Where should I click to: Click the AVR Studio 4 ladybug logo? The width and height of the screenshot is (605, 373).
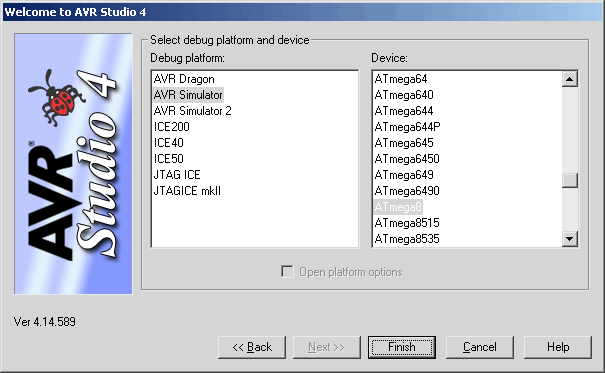73,164
